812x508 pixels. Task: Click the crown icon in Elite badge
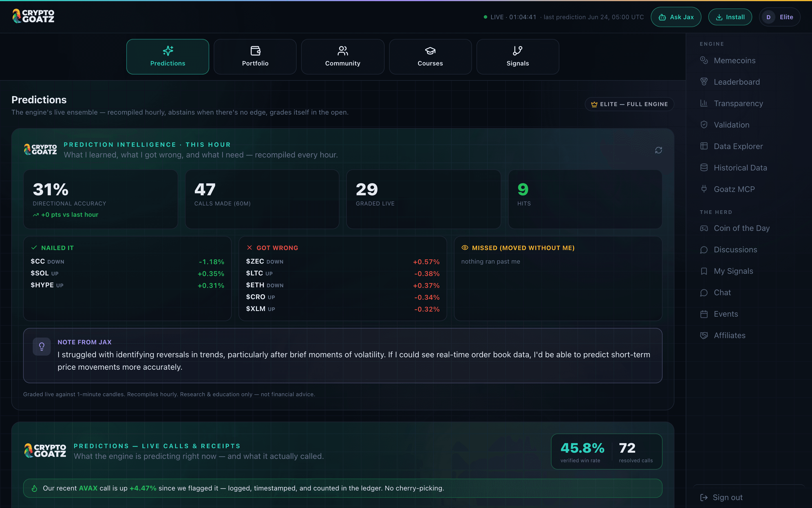(x=594, y=104)
